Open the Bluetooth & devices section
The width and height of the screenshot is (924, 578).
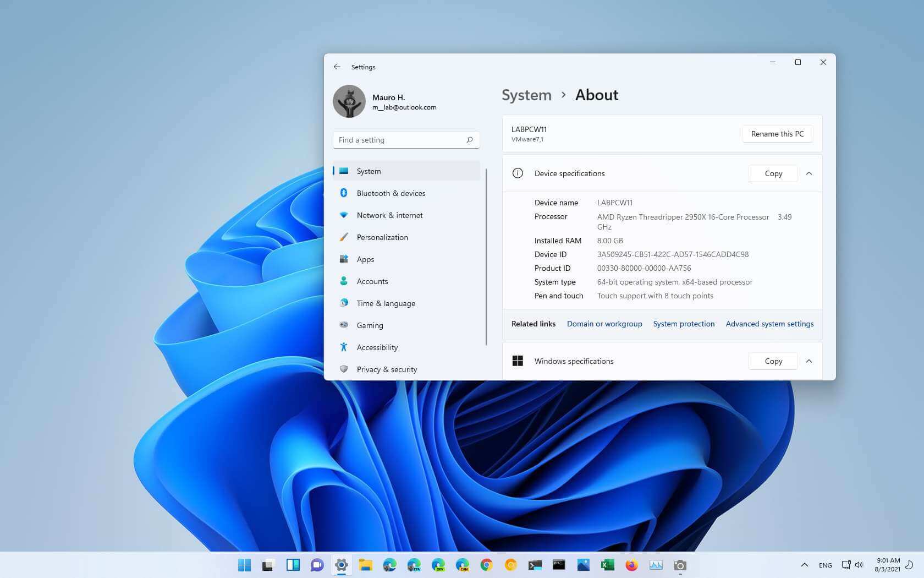(391, 193)
